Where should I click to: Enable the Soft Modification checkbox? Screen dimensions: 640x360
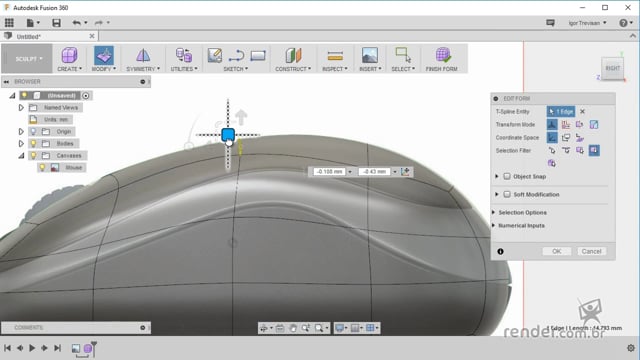tap(507, 194)
